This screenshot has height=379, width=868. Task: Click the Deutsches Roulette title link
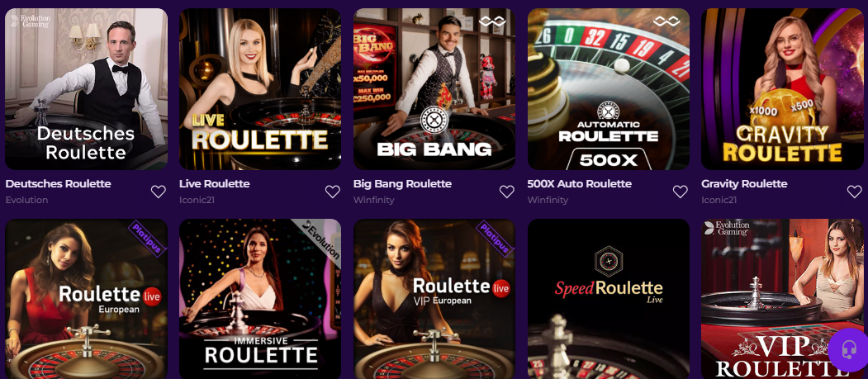click(x=58, y=184)
